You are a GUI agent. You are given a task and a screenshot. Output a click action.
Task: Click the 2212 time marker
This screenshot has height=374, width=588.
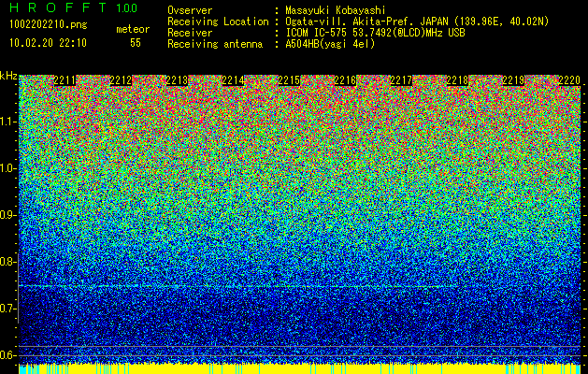[121, 80]
